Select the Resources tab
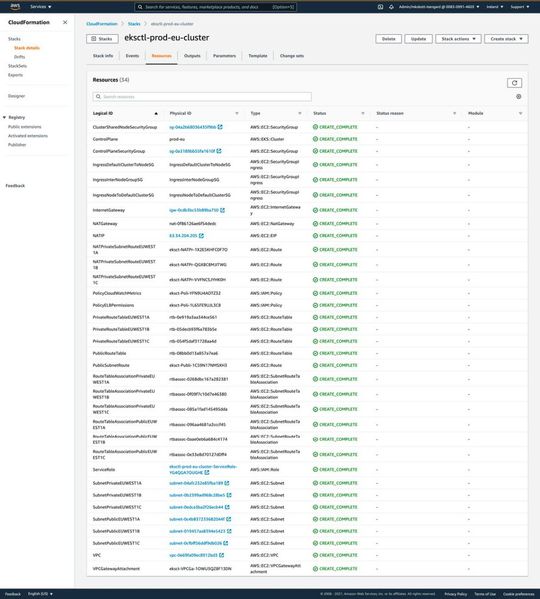This screenshot has height=599, width=540. click(162, 56)
